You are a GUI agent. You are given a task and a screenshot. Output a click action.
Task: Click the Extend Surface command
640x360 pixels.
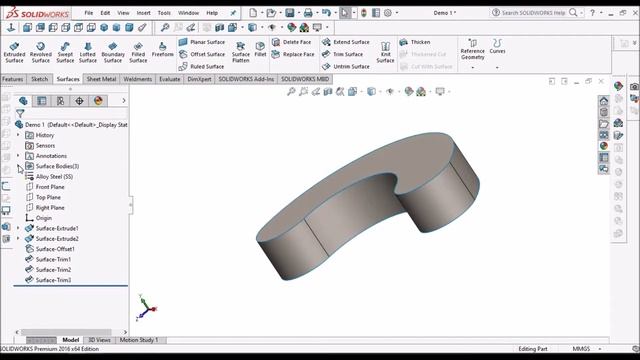coord(346,42)
